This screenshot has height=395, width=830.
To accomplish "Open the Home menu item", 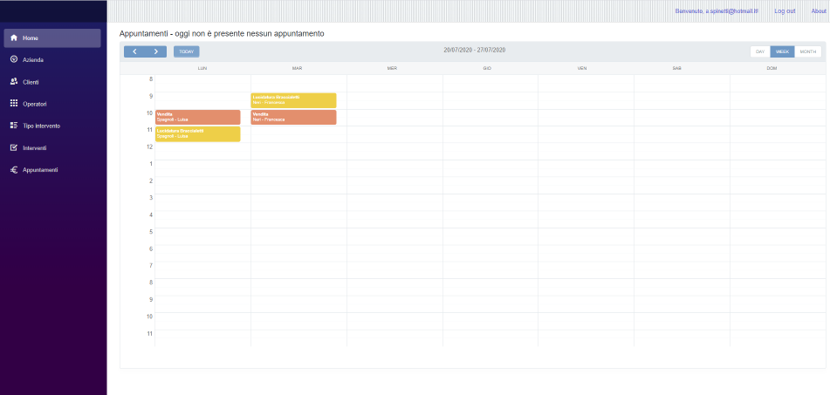I will point(52,38).
